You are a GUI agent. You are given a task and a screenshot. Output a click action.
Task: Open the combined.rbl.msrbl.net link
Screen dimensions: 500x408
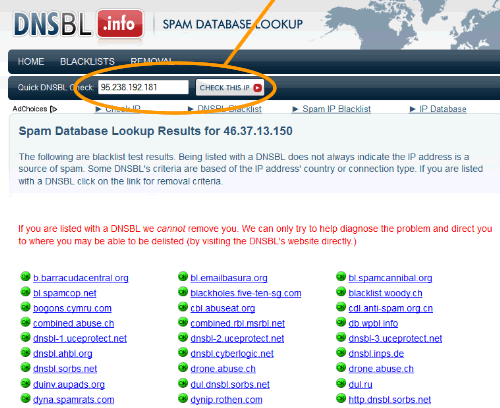(x=238, y=323)
